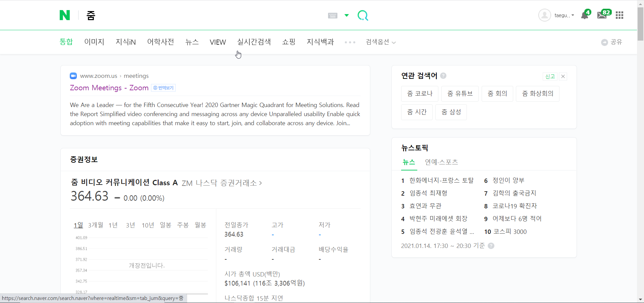Image resolution: width=644 pixels, height=303 pixels.
Task: Open notifications bell with 4 alerts
Action: (x=585, y=15)
